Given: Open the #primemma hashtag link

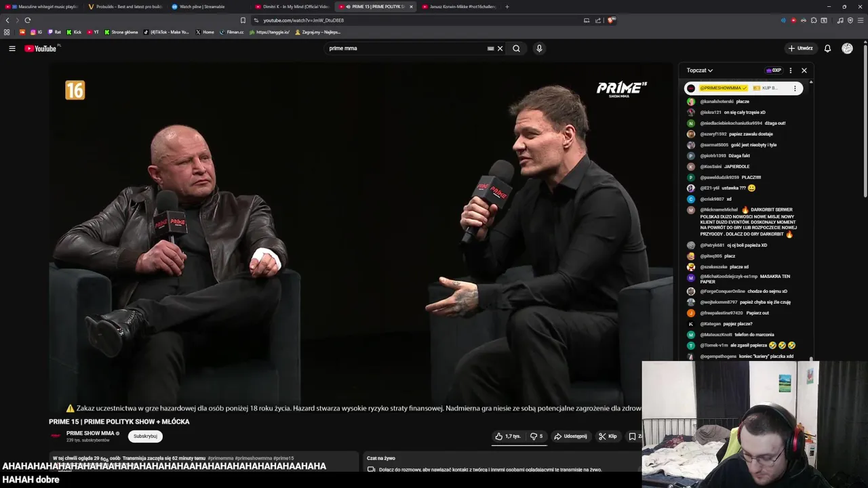Looking at the screenshot, I should click(x=220, y=458).
